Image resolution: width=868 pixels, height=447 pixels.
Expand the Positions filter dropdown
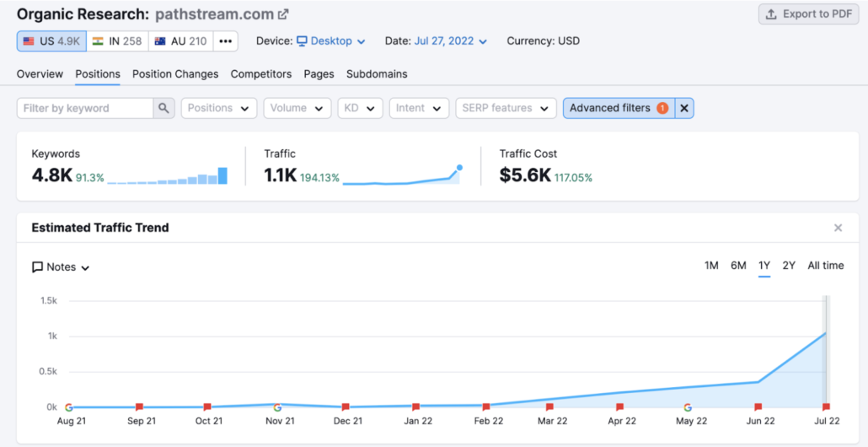point(219,108)
